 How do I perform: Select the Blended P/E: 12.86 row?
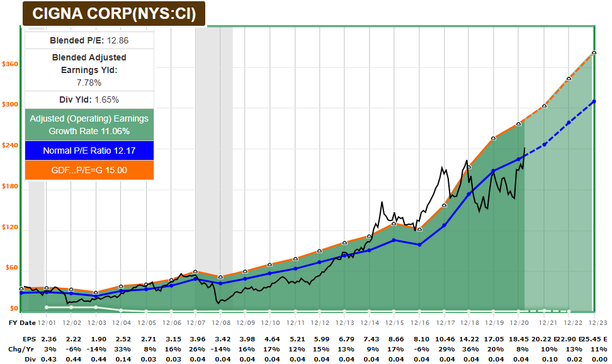click(x=89, y=40)
